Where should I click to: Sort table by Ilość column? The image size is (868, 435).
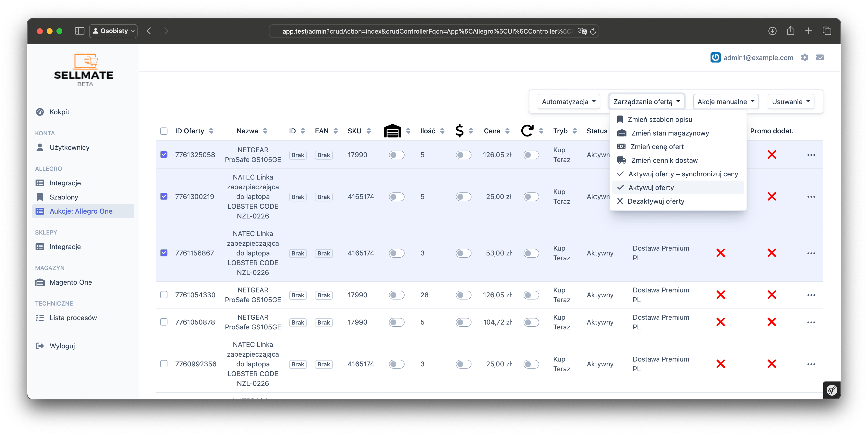click(432, 131)
